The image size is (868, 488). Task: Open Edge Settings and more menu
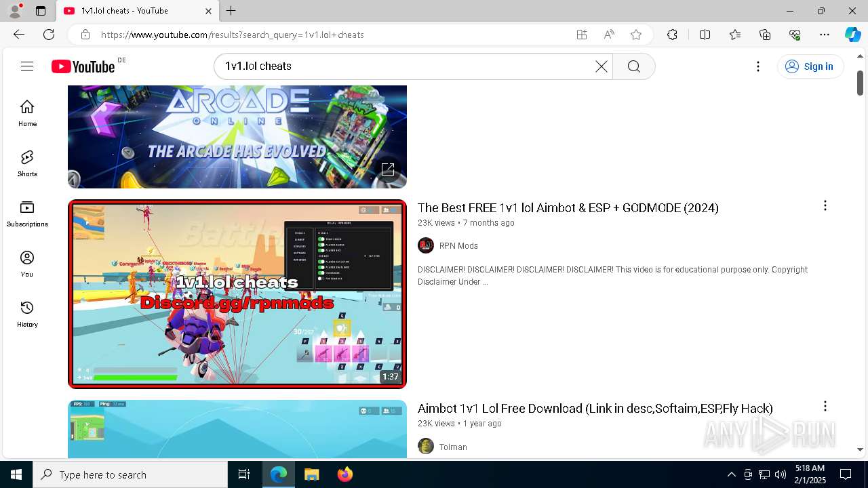click(x=825, y=35)
